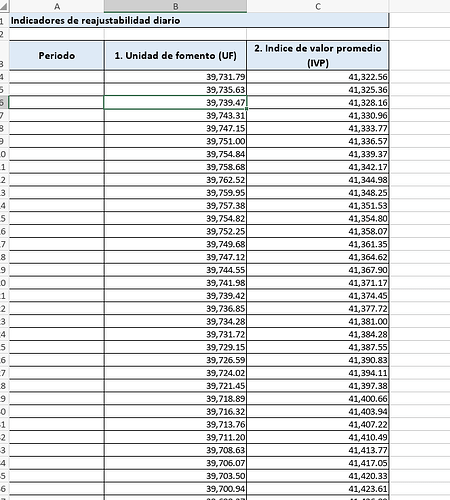The image size is (450, 500).
Task: Click the Select All corner triangle
Action: point(5,6)
